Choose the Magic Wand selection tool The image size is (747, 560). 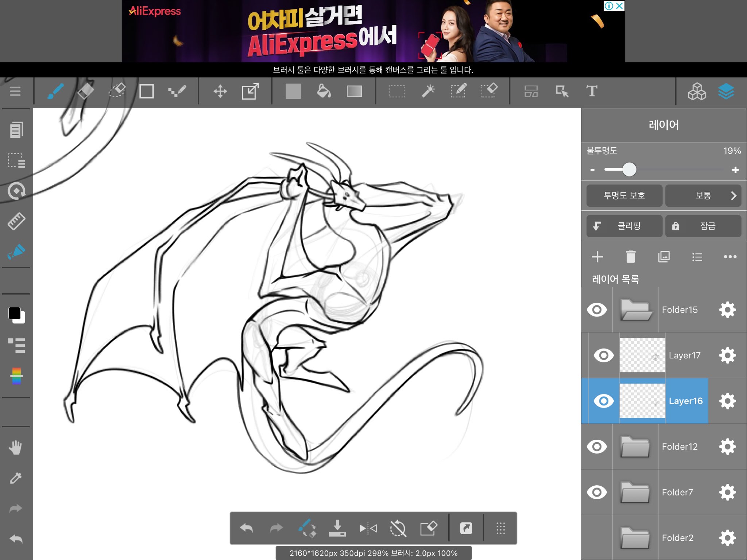coord(428,91)
